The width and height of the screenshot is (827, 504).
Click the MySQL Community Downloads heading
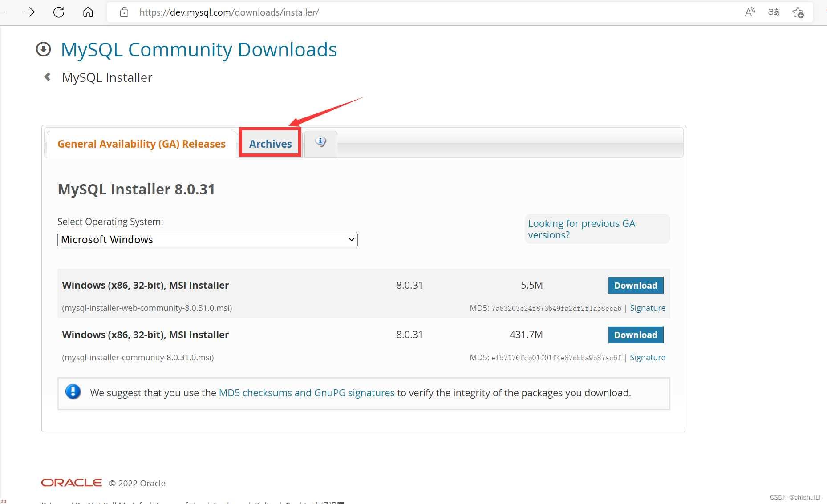pos(199,49)
